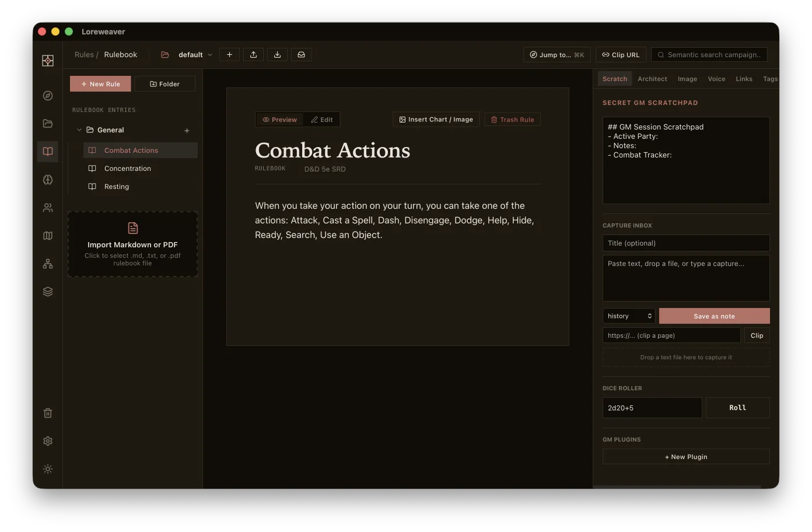Click the https clip page URL field
This screenshot has width=812, height=532.
tap(671, 335)
